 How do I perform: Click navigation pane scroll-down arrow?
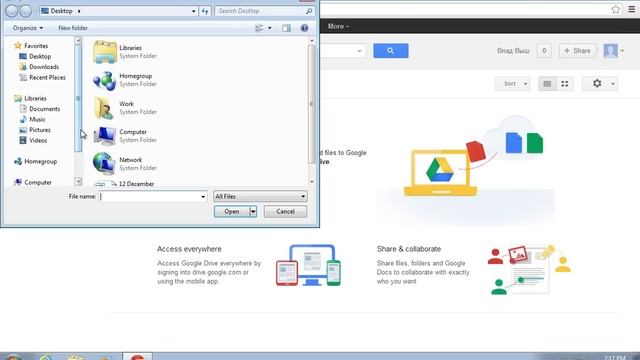click(78, 181)
